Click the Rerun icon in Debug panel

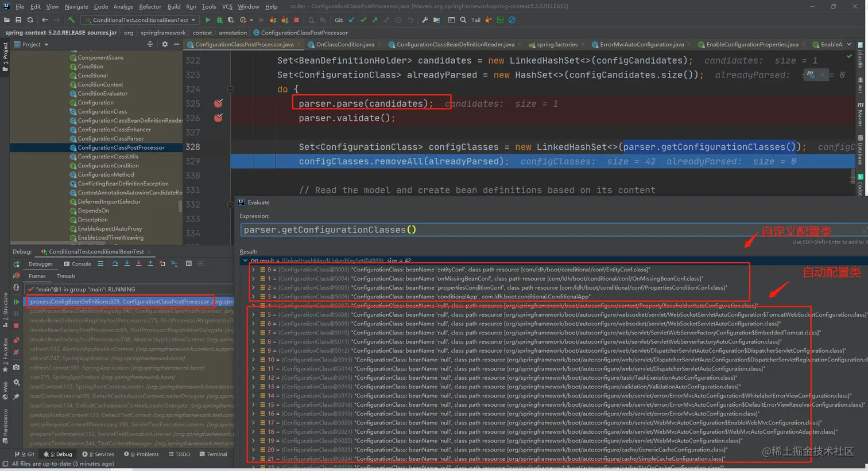click(17, 264)
